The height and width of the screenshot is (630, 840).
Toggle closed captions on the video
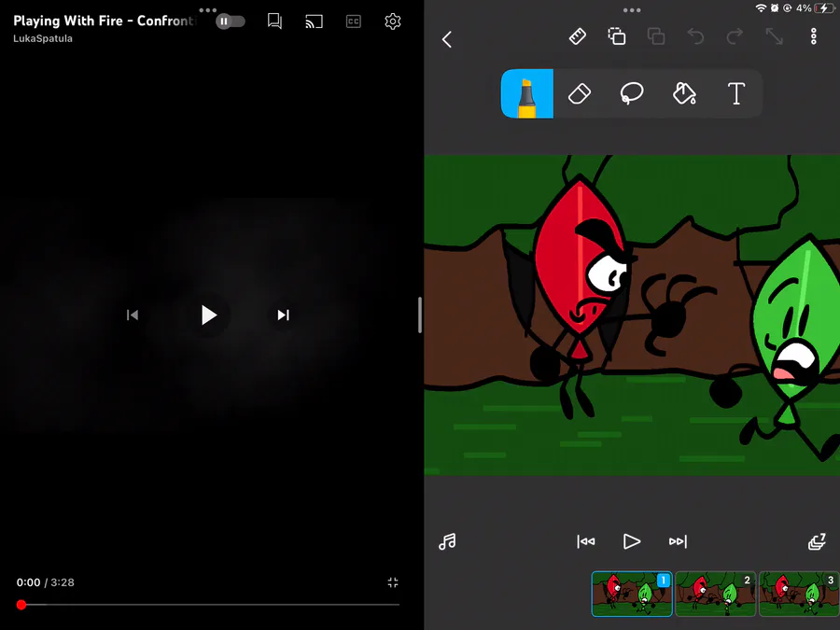point(354,21)
